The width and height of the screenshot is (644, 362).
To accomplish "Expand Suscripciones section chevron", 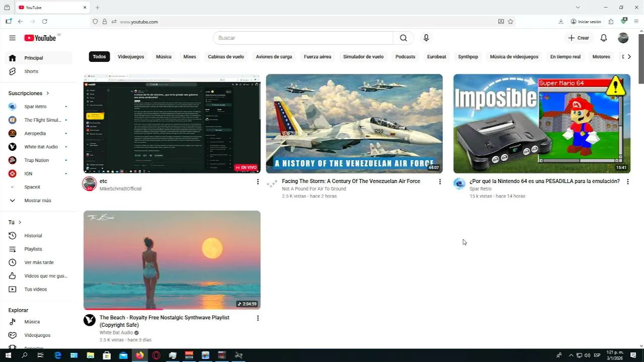I will point(48,93).
